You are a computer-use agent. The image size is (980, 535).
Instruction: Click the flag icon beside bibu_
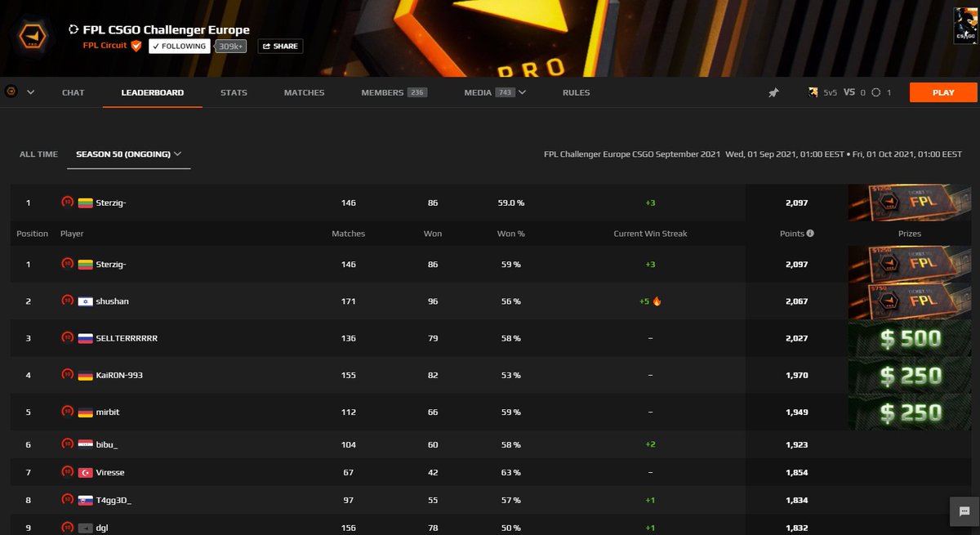[x=85, y=444]
